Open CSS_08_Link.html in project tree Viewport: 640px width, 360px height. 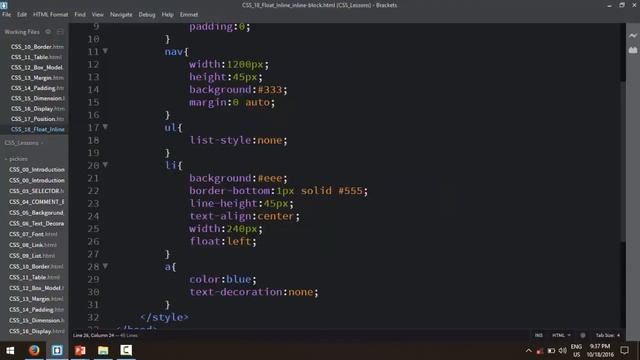coord(34,245)
